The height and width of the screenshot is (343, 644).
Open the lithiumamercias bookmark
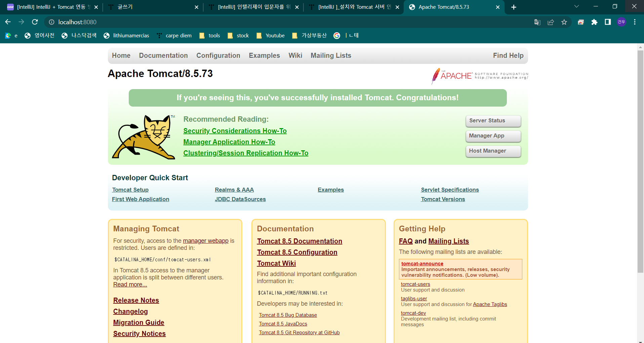[127, 36]
